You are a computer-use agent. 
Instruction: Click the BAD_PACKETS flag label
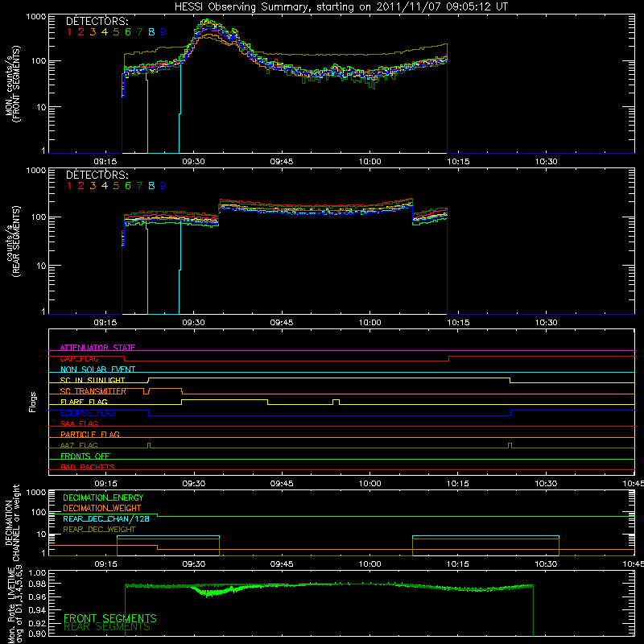pos(88,467)
